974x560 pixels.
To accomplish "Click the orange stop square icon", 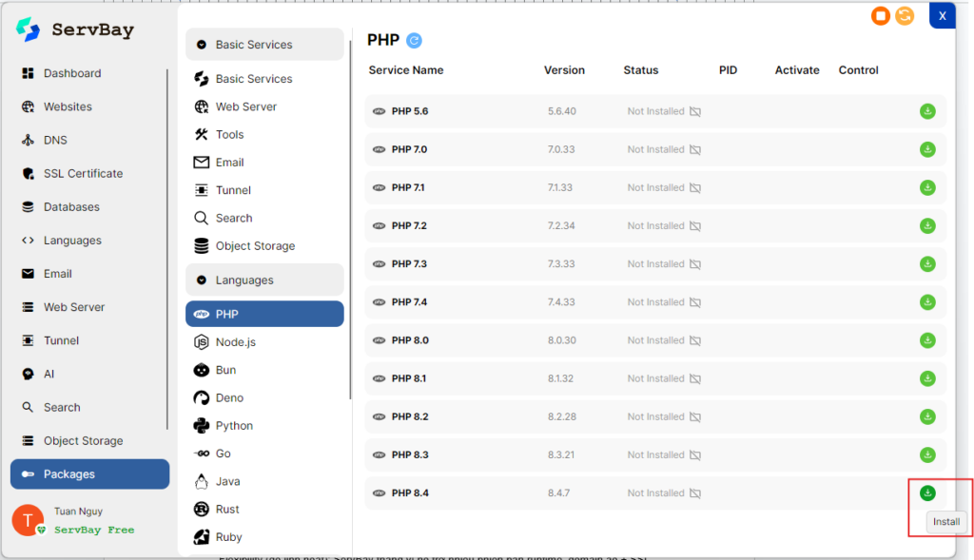I will click(881, 16).
